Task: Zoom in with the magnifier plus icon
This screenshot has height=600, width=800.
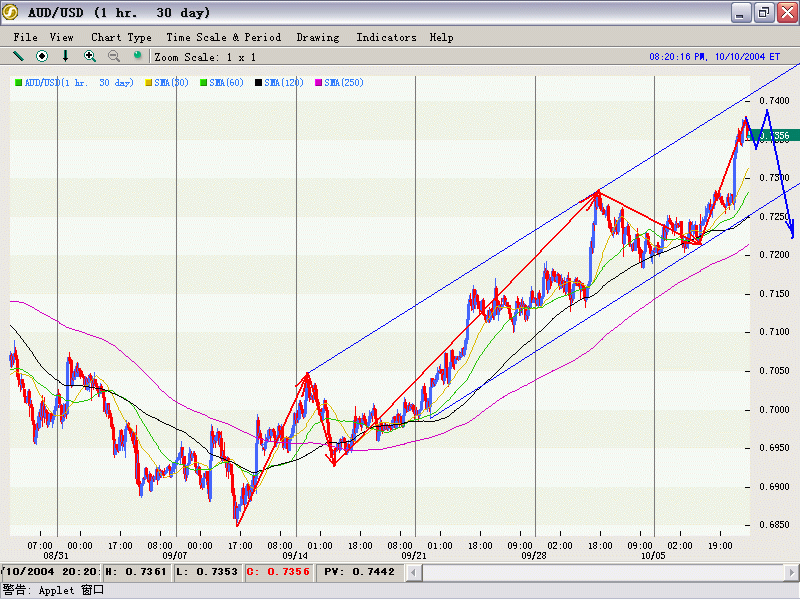Action: 90,57
